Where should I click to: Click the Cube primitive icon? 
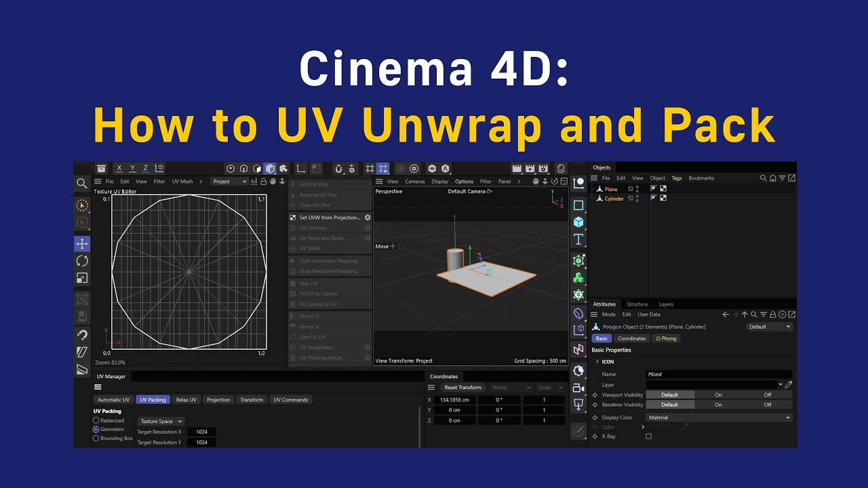(x=578, y=222)
